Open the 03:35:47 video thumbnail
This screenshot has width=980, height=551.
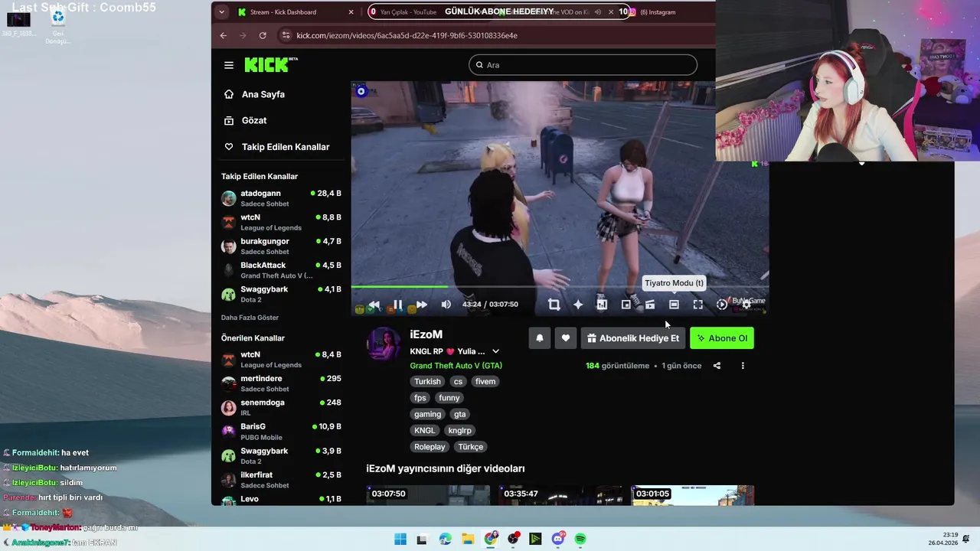559,495
